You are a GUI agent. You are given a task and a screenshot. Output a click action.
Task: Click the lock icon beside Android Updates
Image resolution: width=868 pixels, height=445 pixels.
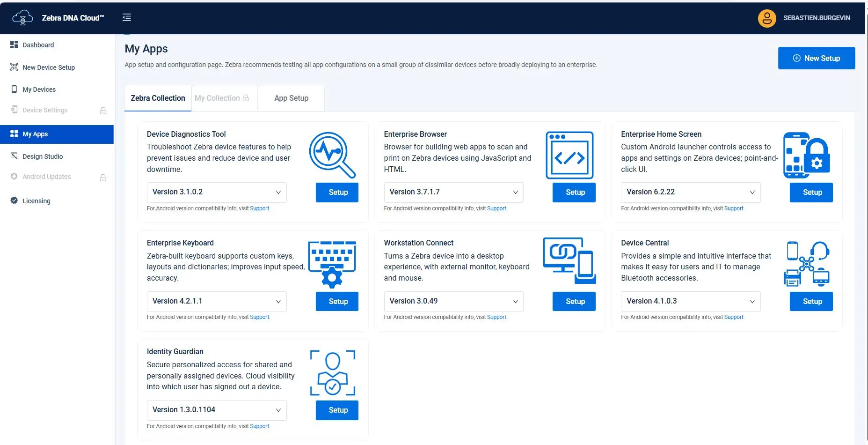click(103, 178)
